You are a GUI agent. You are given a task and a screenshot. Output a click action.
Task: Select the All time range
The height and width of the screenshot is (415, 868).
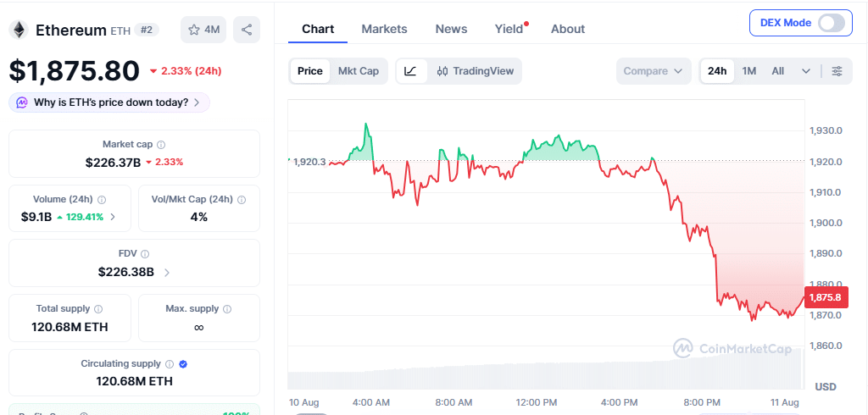(778, 71)
